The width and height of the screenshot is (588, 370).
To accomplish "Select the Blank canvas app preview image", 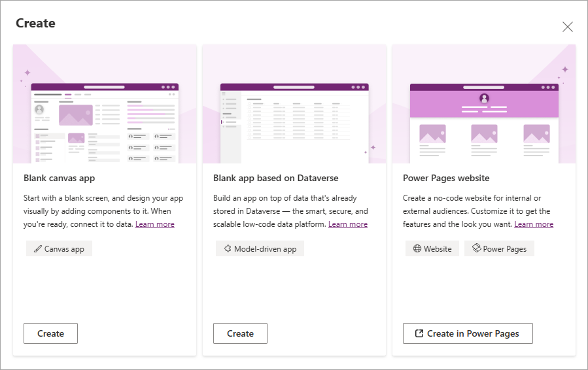I will [x=105, y=104].
